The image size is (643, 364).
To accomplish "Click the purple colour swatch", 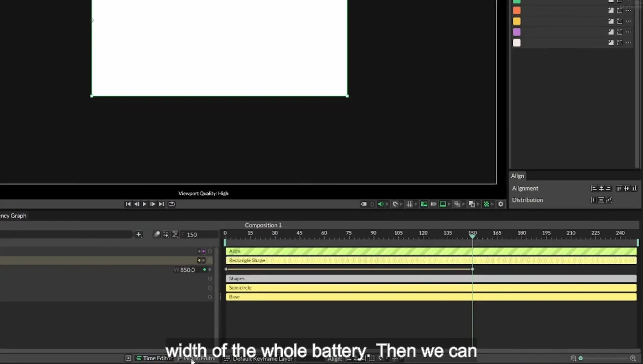I will 517,32.
